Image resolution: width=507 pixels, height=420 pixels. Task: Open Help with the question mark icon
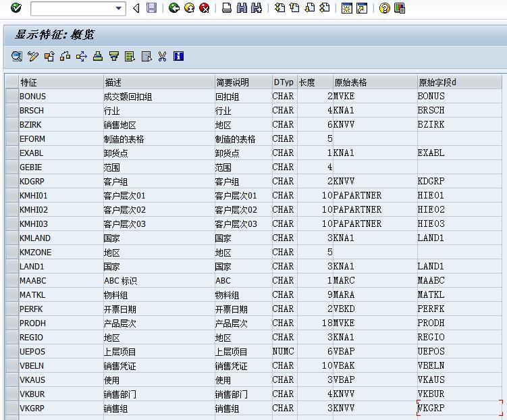tap(384, 8)
